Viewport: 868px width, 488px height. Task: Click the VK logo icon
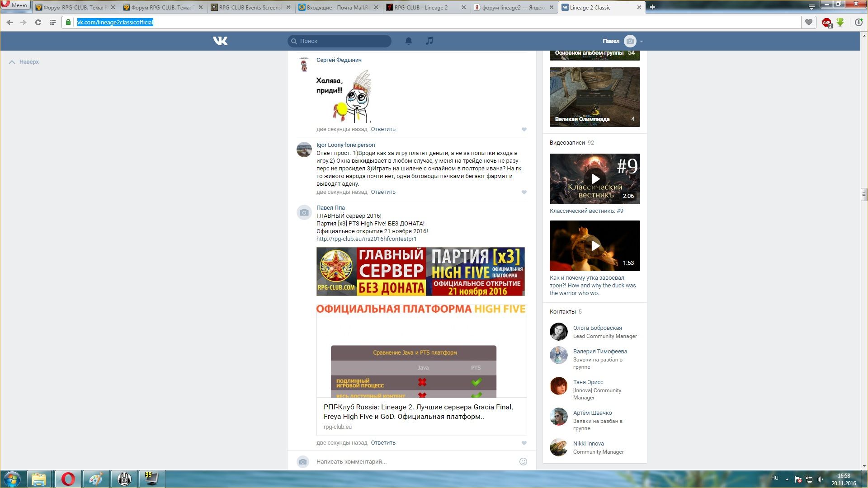(x=220, y=41)
